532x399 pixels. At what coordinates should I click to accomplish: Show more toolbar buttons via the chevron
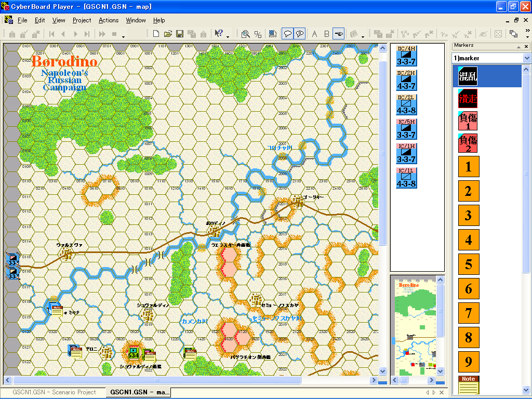tap(527, 30)
